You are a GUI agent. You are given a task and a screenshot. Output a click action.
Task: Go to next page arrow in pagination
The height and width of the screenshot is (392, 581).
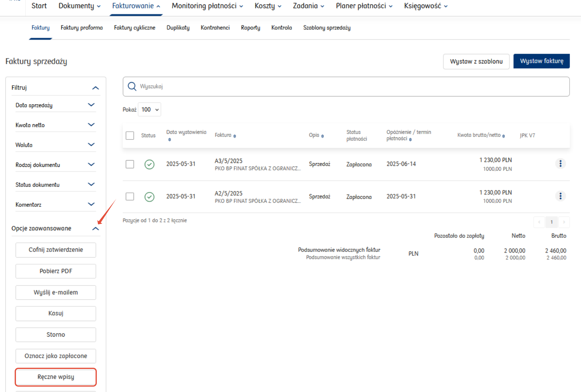(564, 222)
